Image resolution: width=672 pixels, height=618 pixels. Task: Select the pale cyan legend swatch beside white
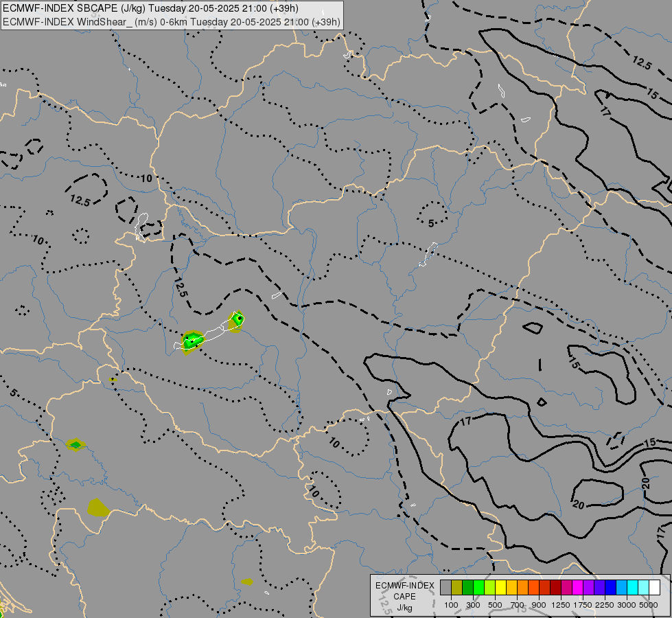click(643, 587)
